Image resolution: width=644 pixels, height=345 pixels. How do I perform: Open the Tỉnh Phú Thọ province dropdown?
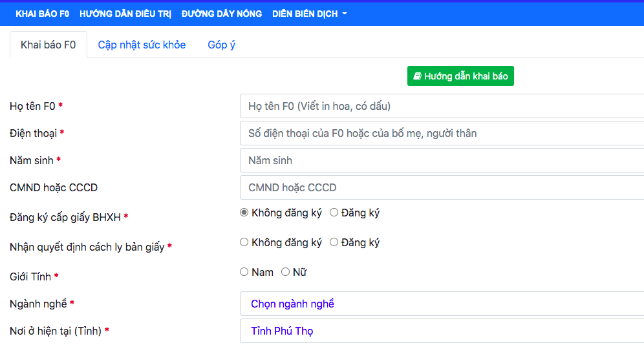click(442, 331)
